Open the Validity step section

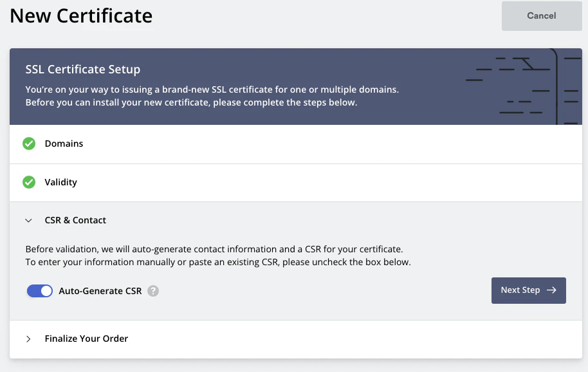click(60, 182)
